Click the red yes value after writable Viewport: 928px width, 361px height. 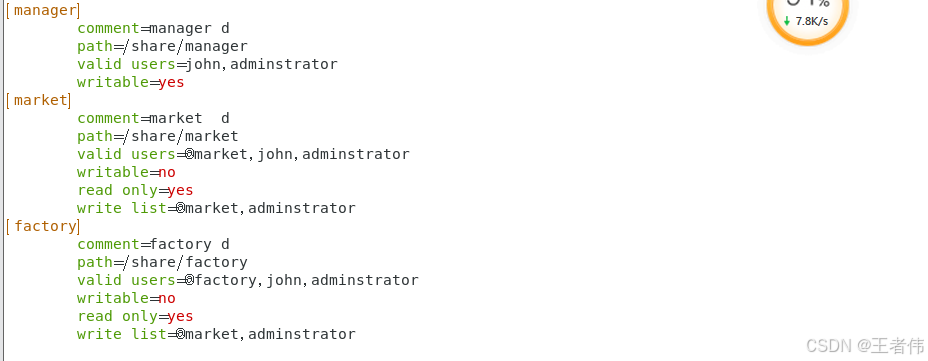tap(172, 82)
